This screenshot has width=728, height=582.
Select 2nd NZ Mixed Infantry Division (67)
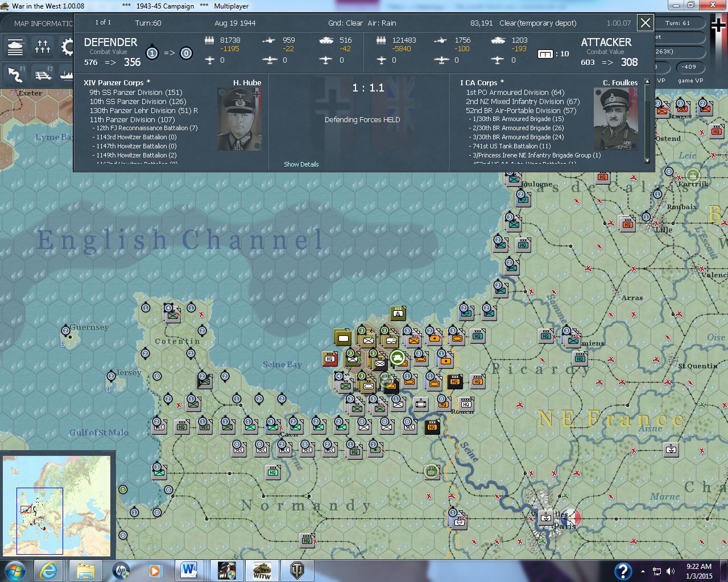point(523,101)
